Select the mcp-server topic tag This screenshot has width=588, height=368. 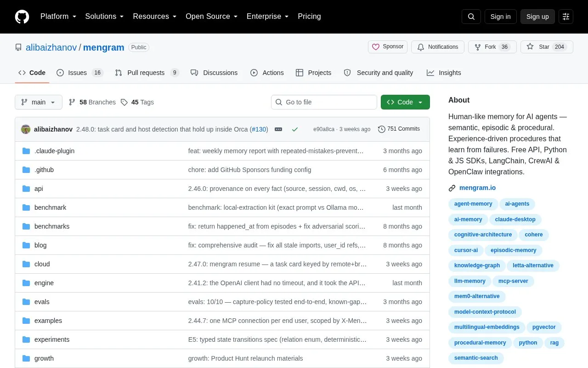pos(513,281)
